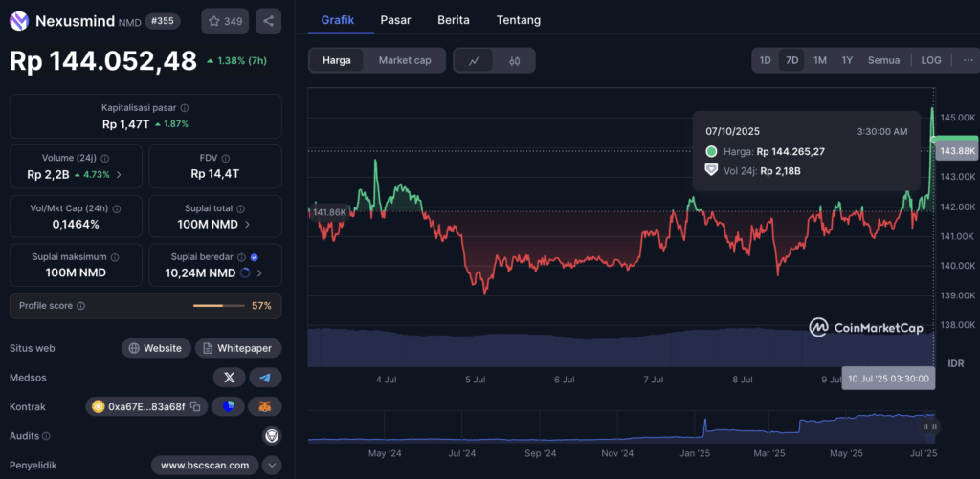Enable LOG scale on chart
The width and height of the screenshot is (980, 479).
coord(930,60)
